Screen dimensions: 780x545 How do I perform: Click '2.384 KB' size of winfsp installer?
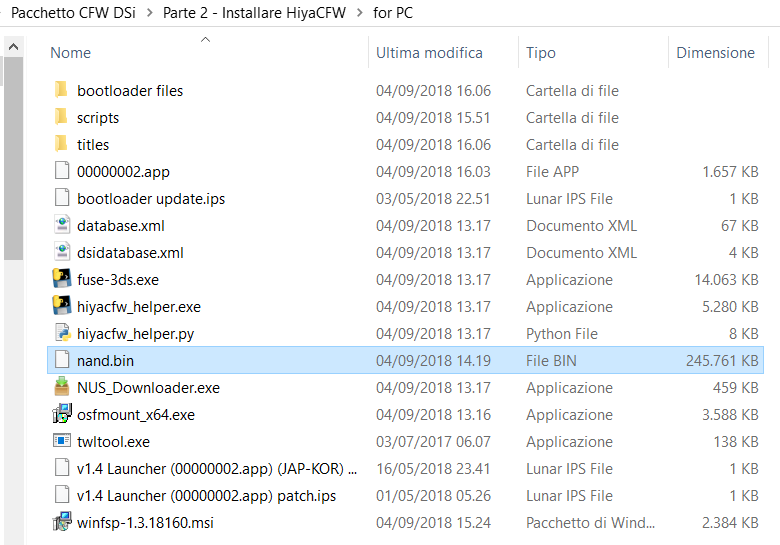730,522
